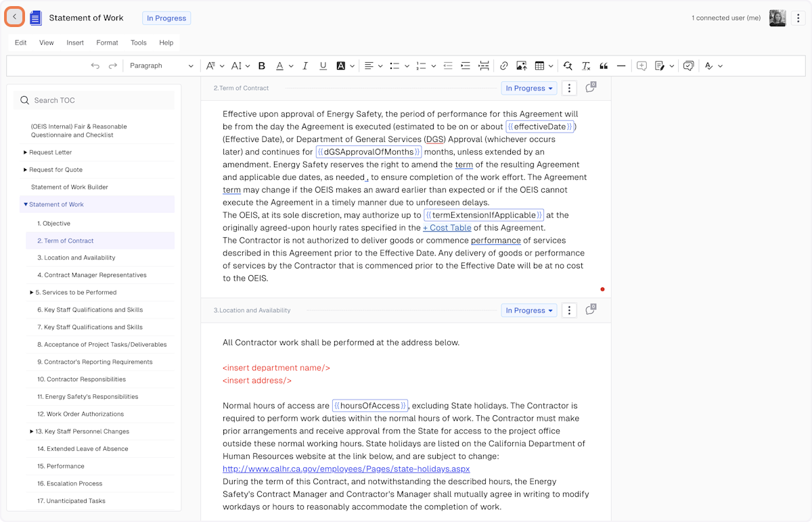Open the highlight color dropdown arrow
This screenshot has width=812, height=522.
[353, 66]
